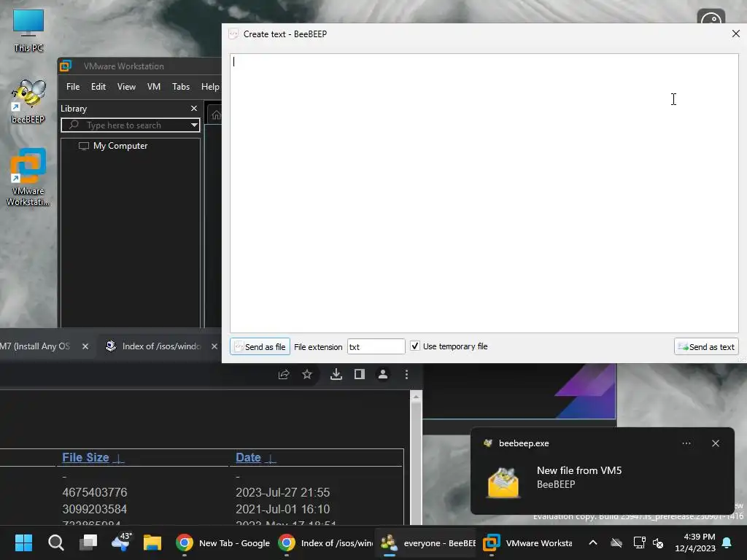Expand the Library search dropdown arrow

[x=194, y=125]
